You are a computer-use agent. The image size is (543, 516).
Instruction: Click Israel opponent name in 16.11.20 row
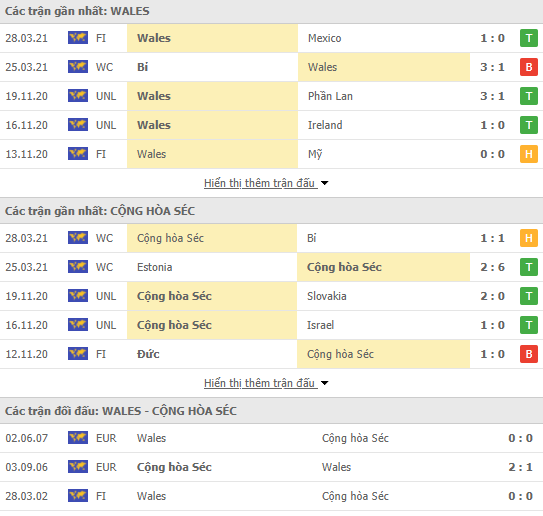pos(320,325)
